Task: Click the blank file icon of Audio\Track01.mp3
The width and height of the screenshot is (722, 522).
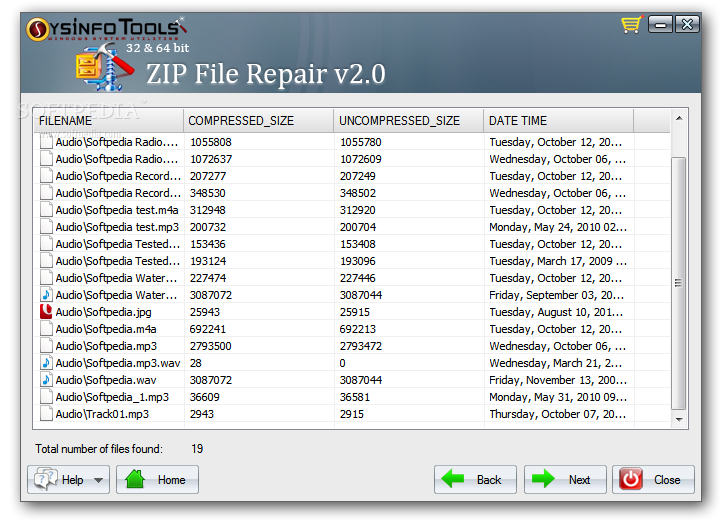Action: [46, 414]
